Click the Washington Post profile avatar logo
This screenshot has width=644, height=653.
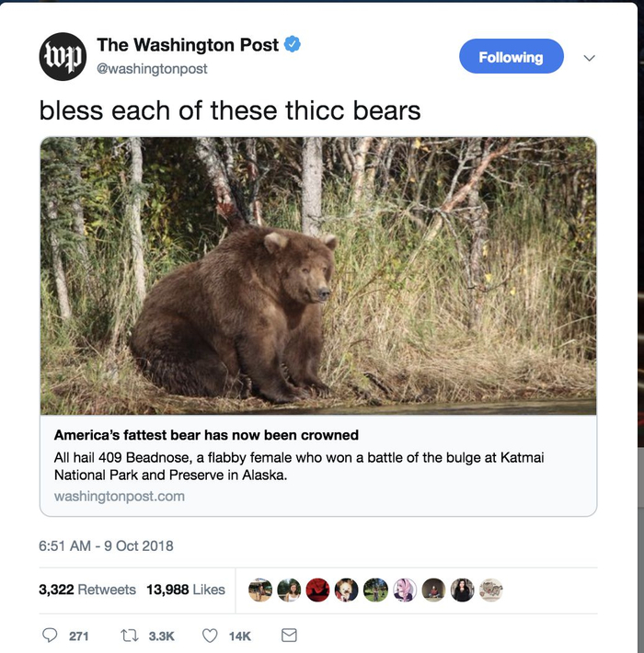pos(62,55)
